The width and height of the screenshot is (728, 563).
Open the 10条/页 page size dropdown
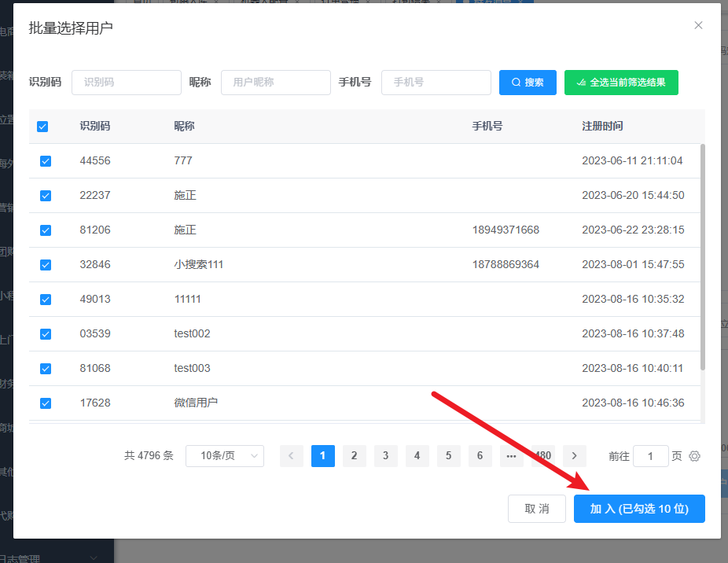[225, 456]
